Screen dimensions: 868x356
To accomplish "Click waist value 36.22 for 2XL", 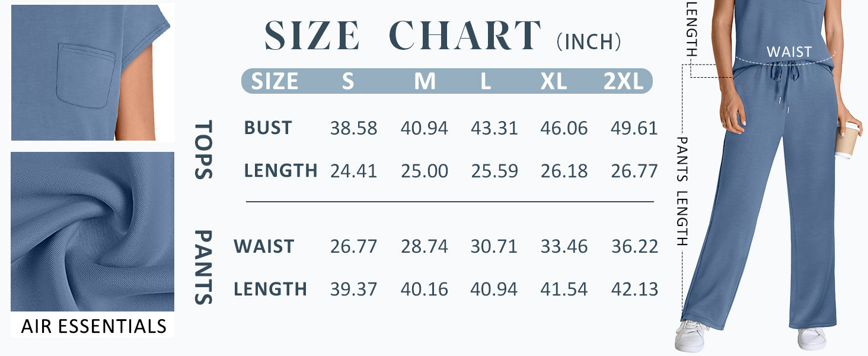I will click(634, 246).
